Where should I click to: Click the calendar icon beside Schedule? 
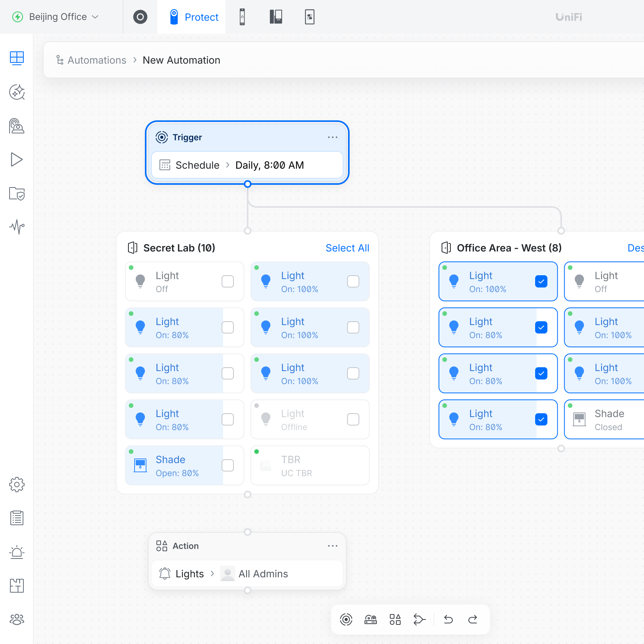coord(165,165)
